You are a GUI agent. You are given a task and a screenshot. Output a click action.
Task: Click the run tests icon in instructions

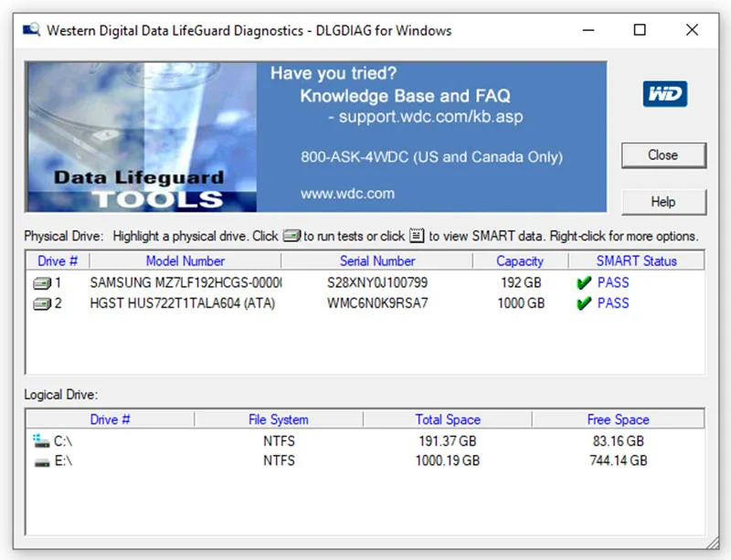291,236
